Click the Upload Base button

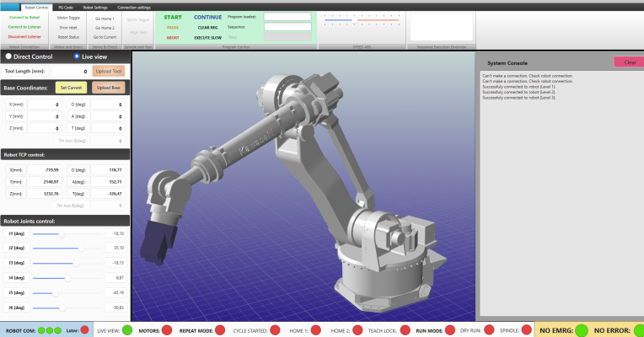click(109, 88)
